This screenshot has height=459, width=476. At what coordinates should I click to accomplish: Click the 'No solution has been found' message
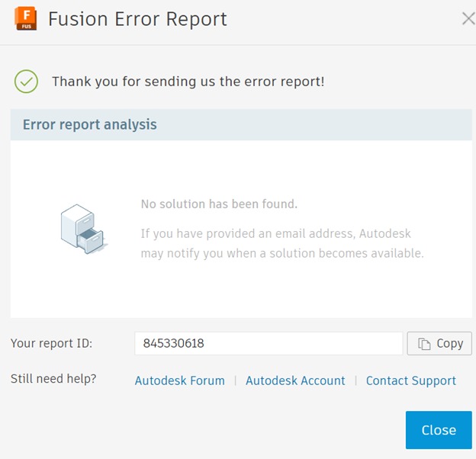219,204
